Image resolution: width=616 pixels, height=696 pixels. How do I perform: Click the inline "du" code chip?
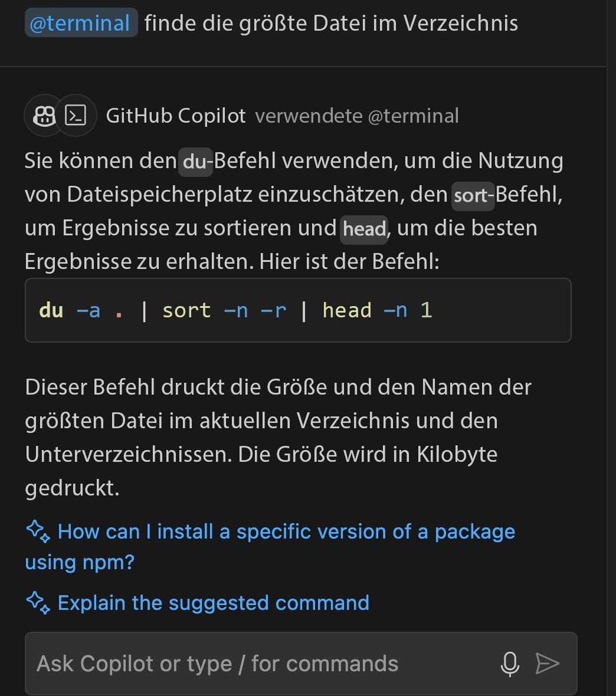click(195, 162)
